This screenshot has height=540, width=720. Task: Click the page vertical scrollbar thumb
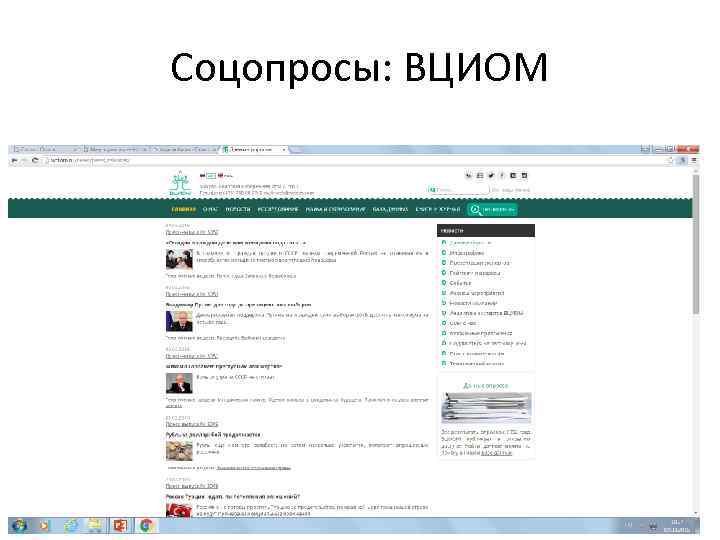696,244
